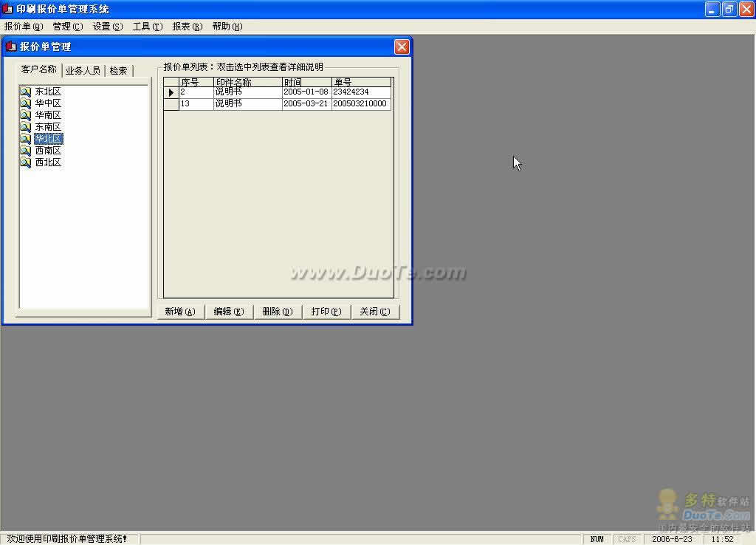Click the 删除(D) button
756x545 pixels.
tap(278, 312)
